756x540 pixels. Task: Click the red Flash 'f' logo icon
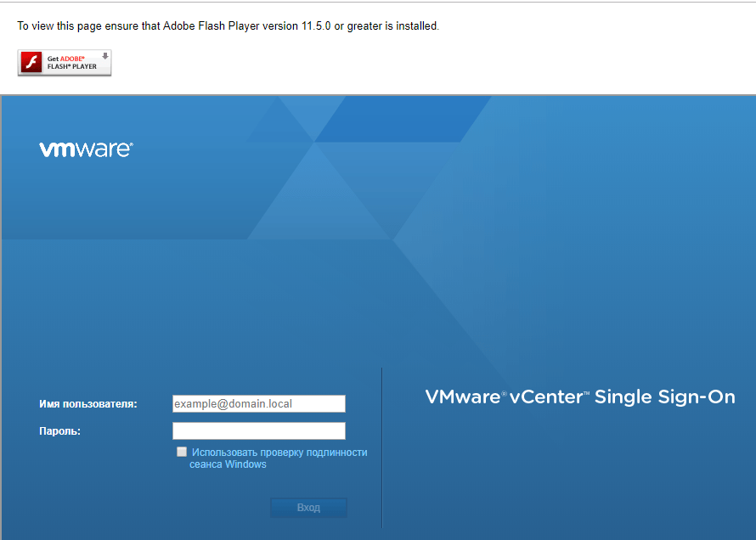pos(31,62)
